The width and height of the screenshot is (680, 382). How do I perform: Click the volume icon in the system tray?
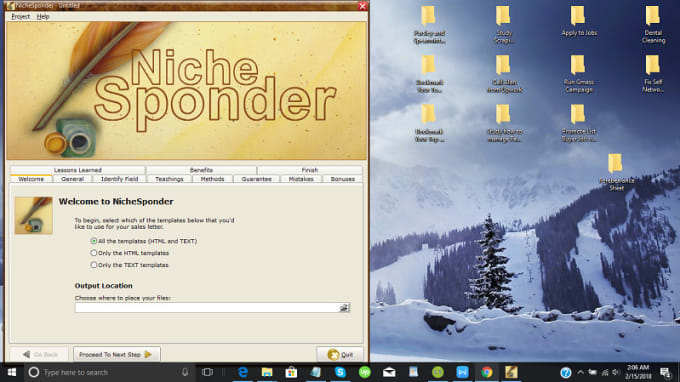coord(615,372)
